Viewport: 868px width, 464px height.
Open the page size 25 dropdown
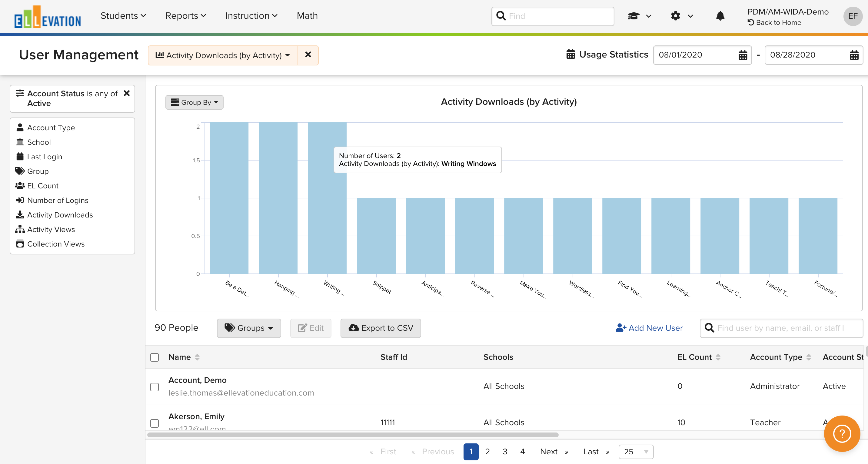coord(636,452)
